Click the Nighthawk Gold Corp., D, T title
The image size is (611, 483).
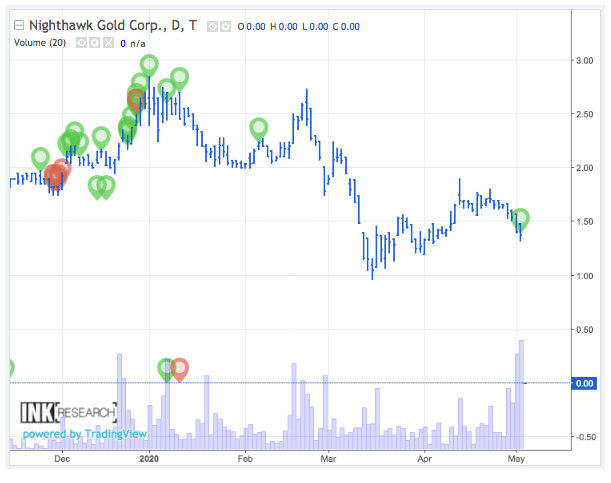click(x=113, y=25)
